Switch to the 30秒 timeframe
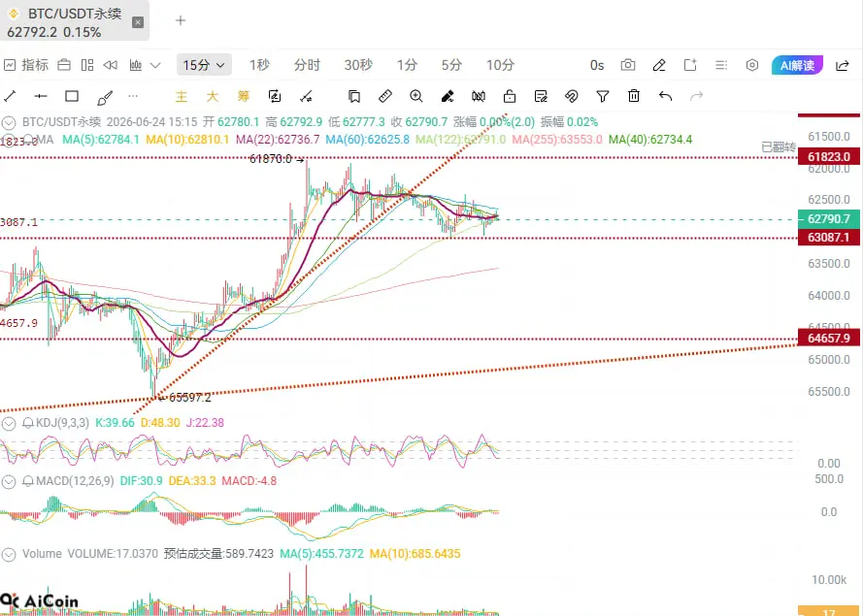The height and width of the screenshot is (616, 863). coord(358,65)
